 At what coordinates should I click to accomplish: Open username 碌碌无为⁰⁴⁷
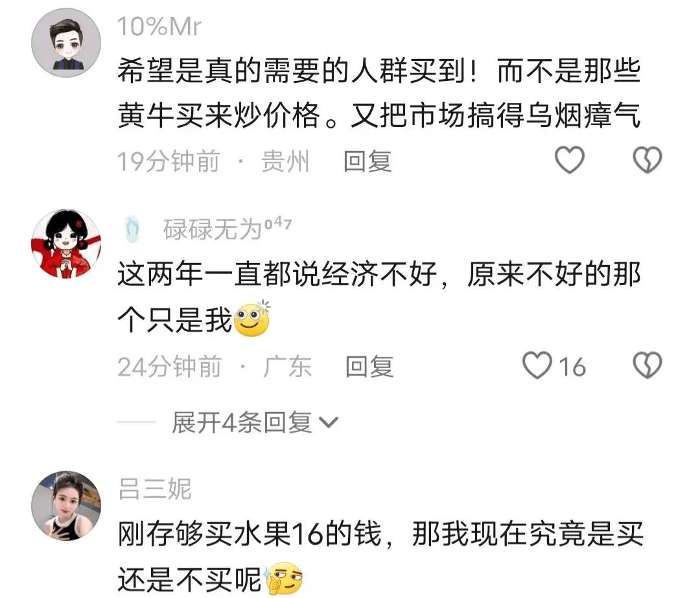tap(227, 229)
